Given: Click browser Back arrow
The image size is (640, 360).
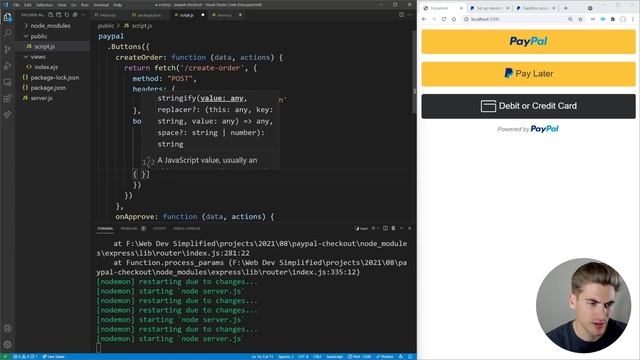Looking at the screenshot, I should [424, 19].
